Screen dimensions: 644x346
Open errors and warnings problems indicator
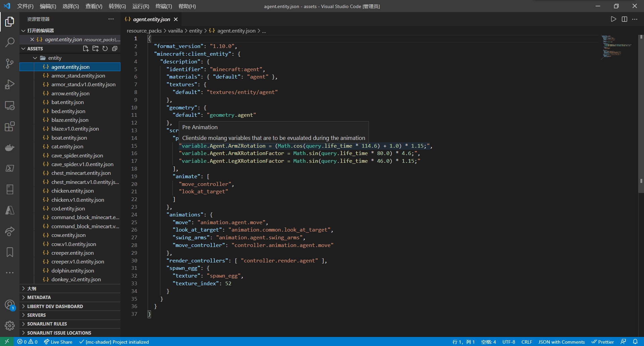(x=28, y=342)
